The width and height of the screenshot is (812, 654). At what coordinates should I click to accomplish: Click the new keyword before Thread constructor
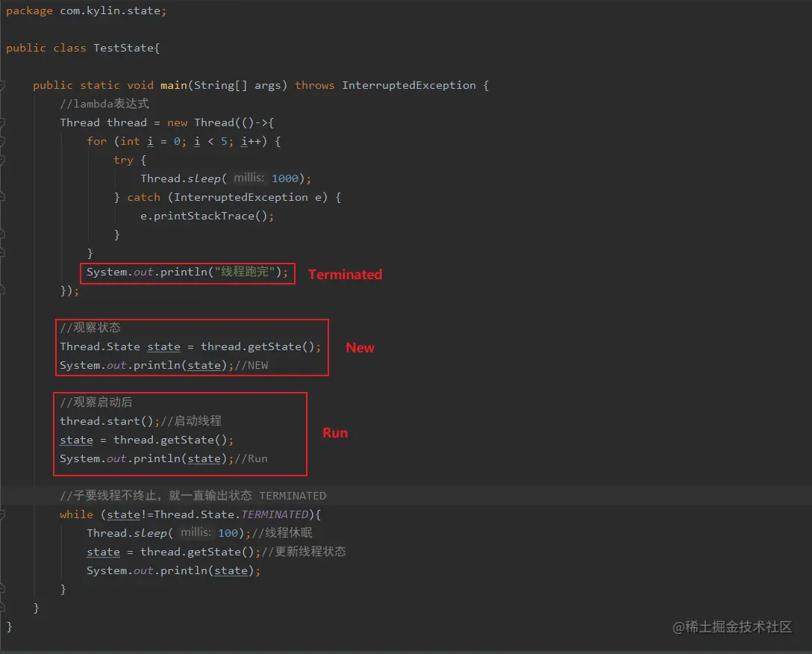[177, 123]
